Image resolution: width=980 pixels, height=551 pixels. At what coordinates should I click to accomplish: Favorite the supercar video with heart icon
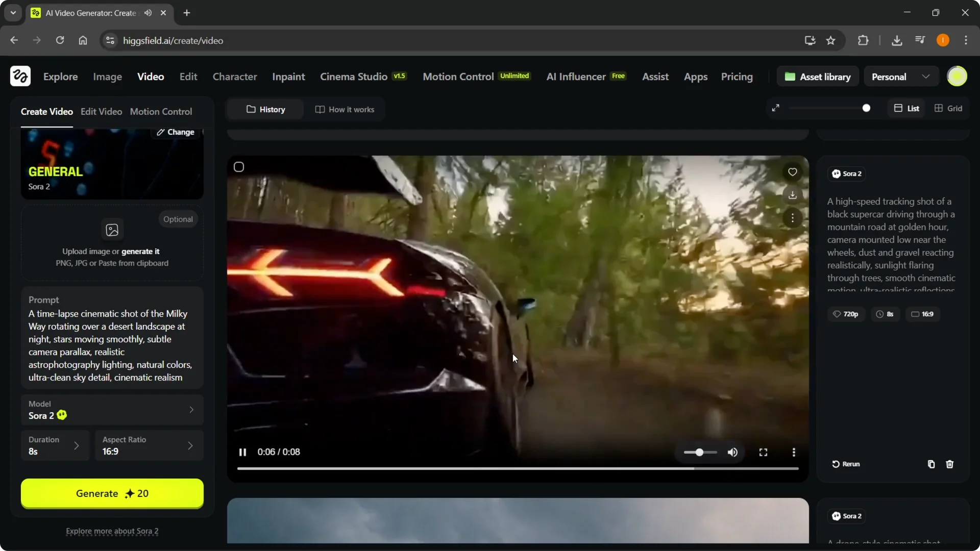(x=792, y=172)
